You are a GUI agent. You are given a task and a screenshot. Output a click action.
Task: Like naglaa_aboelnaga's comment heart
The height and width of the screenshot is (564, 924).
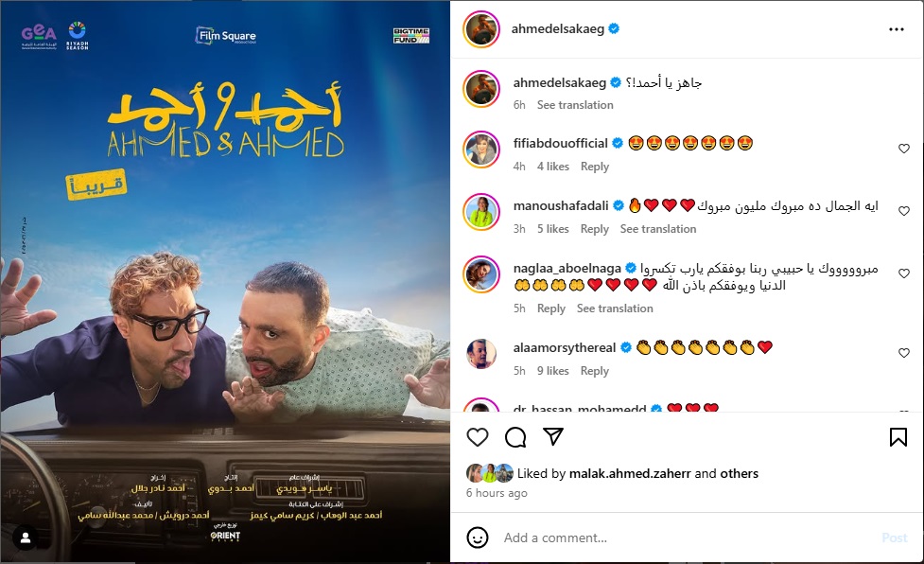coord(904,273)
